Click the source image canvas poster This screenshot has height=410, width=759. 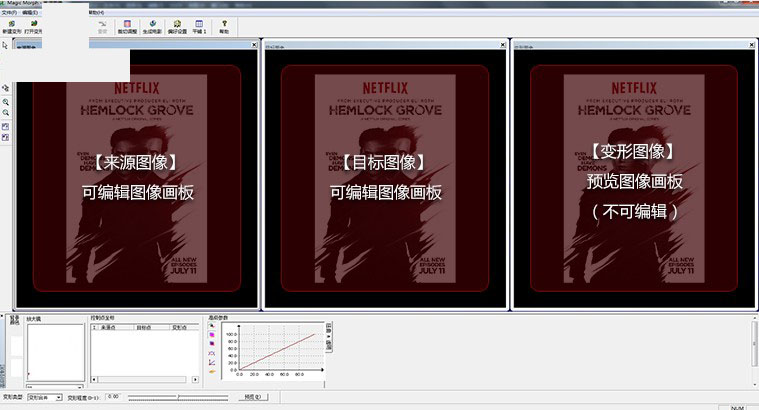click(x=137, y=178)
